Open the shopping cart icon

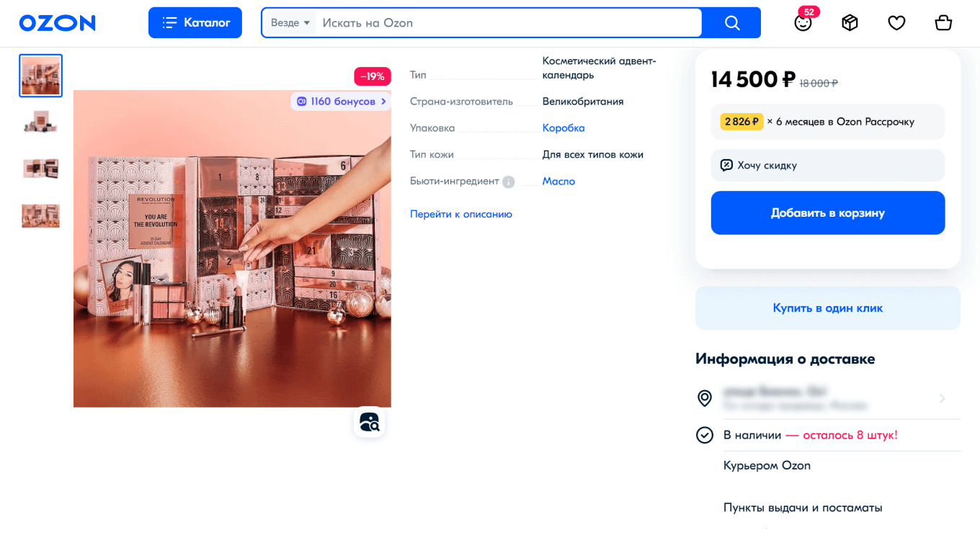click(943, 22)
